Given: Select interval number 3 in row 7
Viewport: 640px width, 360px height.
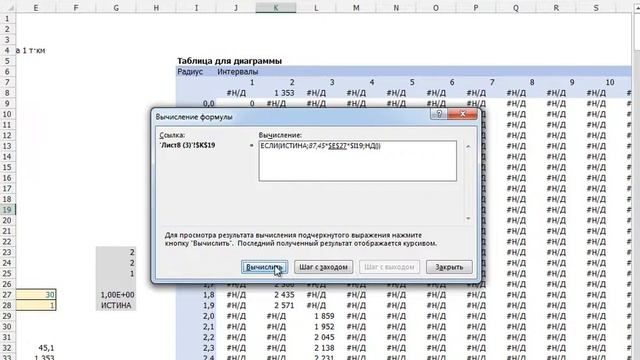Looking at the screenshot, I should click(316, 82).
